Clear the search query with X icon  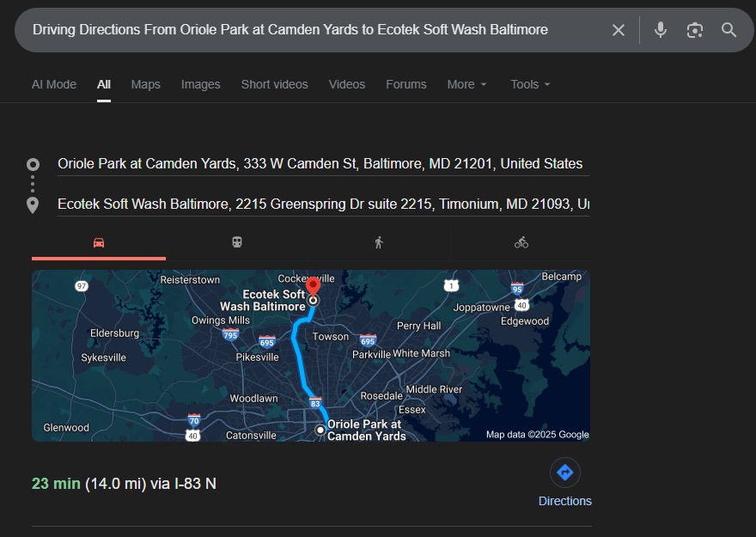[619, 30]
